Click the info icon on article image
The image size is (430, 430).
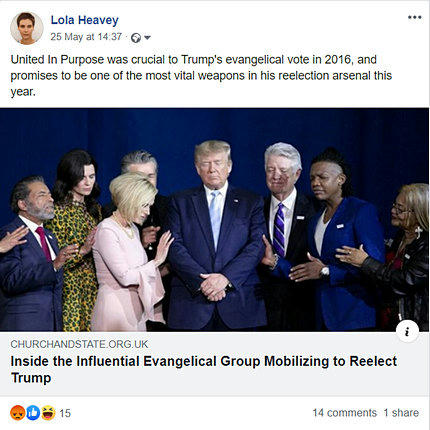pyautogui.click(x=407, y=332)
